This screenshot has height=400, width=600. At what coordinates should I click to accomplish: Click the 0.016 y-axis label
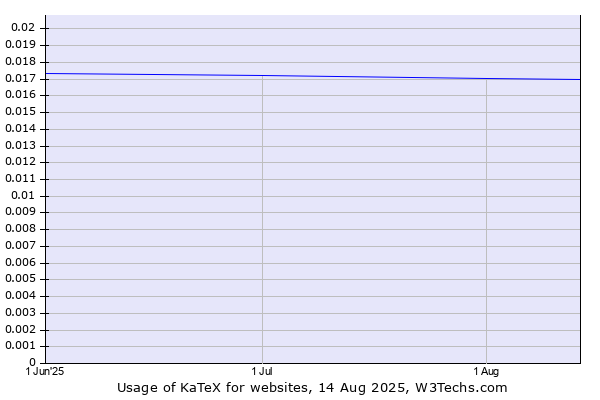pyautogui.click(x=20, y=95)
